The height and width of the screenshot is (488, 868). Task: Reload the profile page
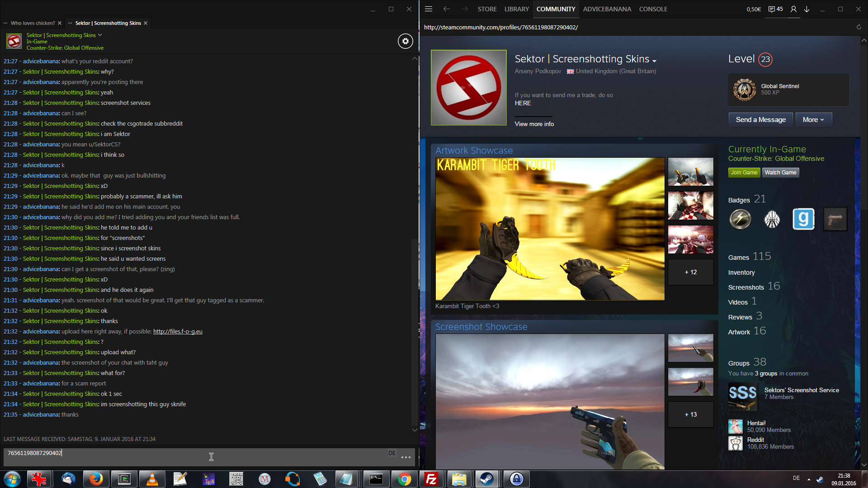pos(859,27)
